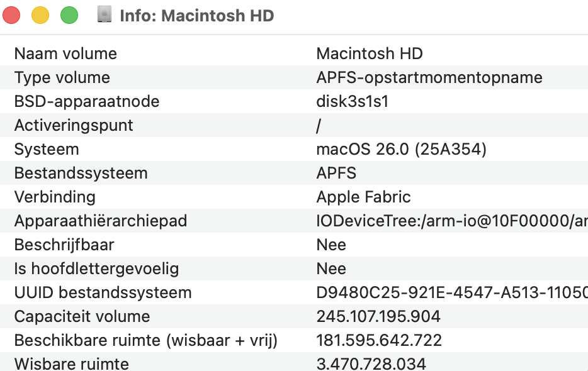588x371 pixels.
Task: Zoom the Info window with green button
Action: pos(69,16)
